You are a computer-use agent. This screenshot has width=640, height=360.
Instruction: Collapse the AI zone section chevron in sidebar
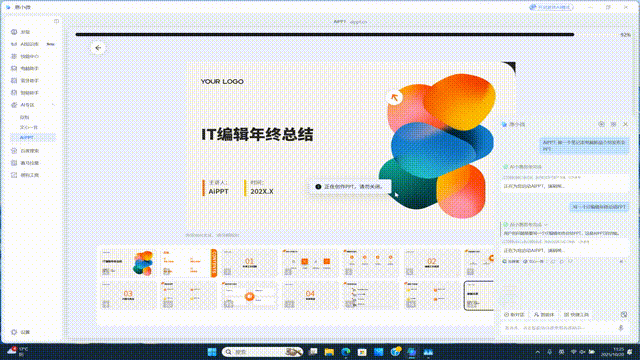tap(53, 105)
